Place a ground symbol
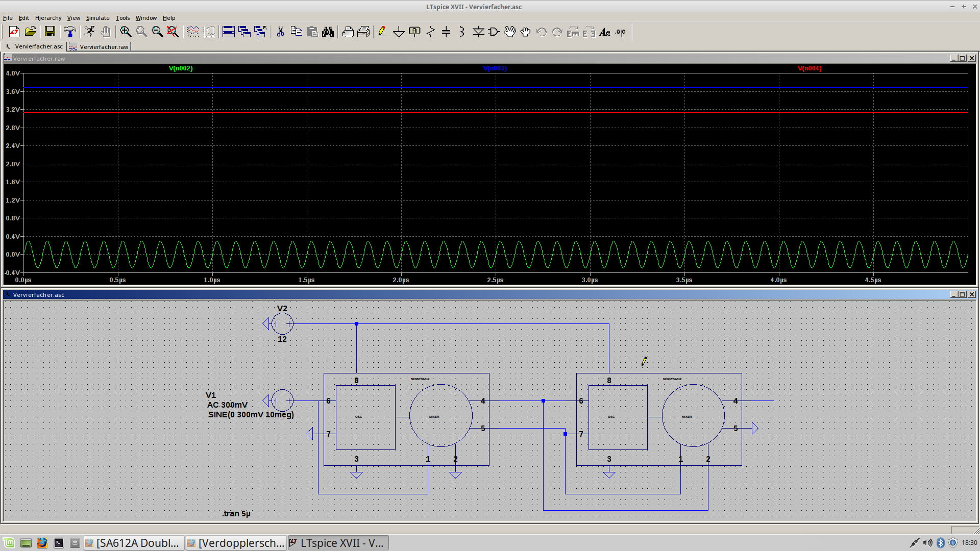Image resolution: width=980 pixels, height=551 pixels. [399, 32]
